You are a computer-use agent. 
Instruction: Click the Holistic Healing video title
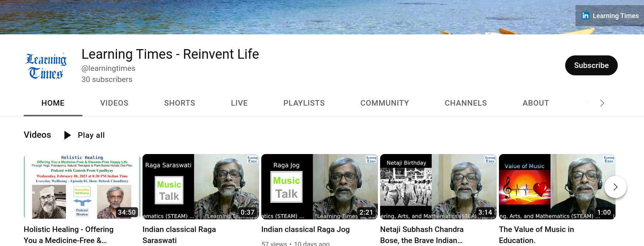69,235
